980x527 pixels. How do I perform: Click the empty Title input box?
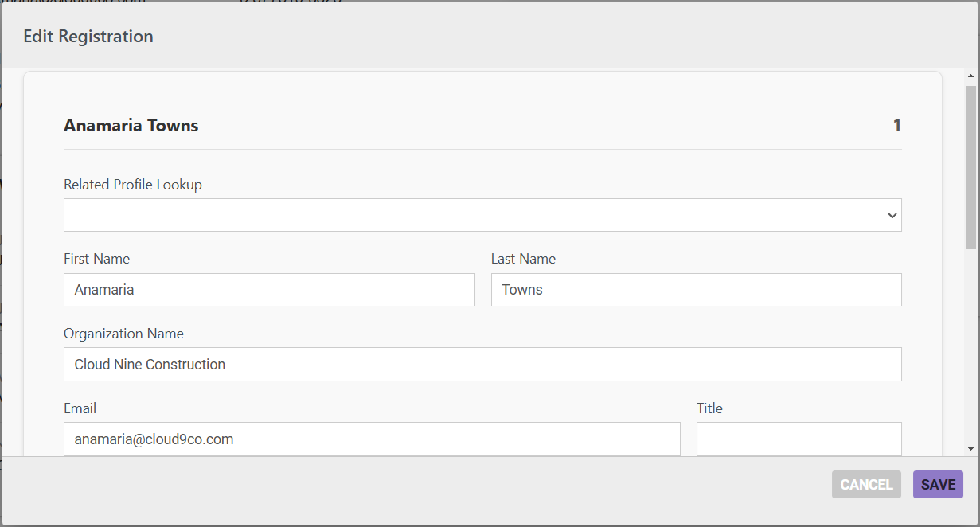(799, 439)
